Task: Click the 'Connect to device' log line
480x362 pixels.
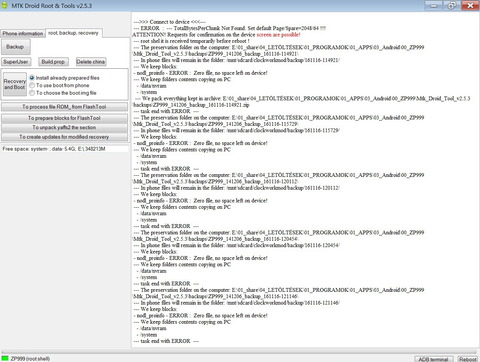Action: tap(169, 22)
